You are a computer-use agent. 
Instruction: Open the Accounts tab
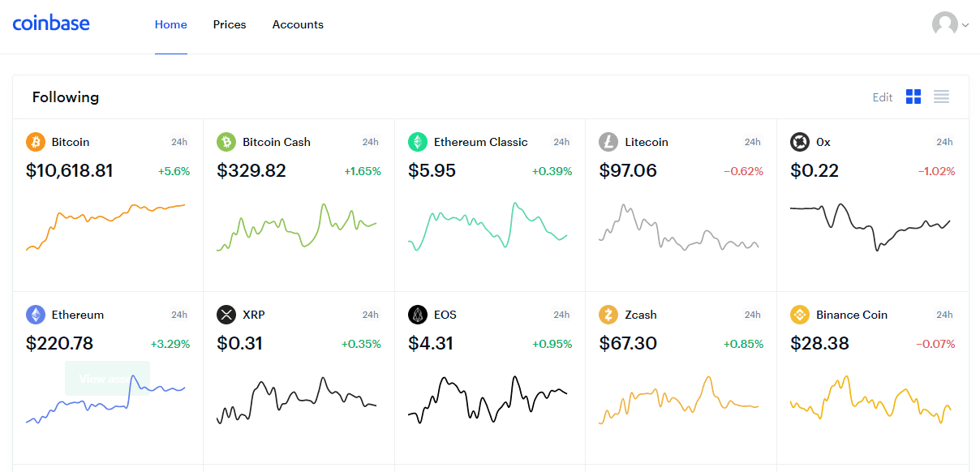[x=298, y=25]
